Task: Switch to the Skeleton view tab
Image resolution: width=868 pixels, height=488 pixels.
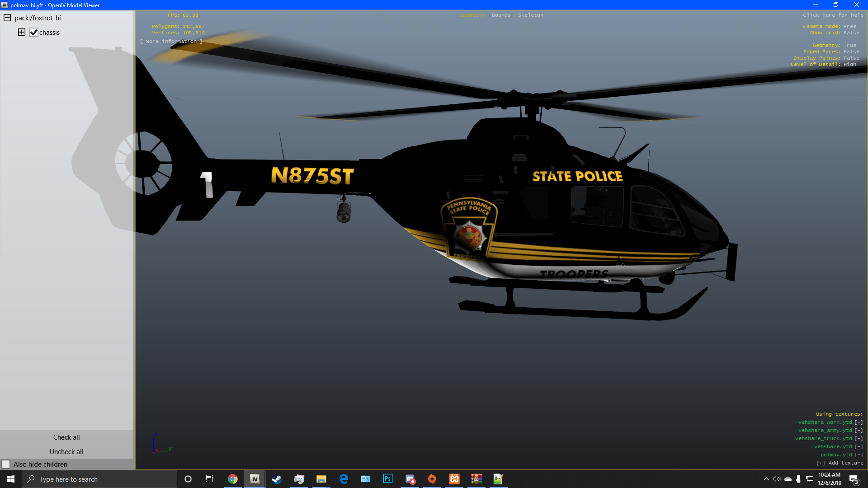Action: [x=530, y=15]
